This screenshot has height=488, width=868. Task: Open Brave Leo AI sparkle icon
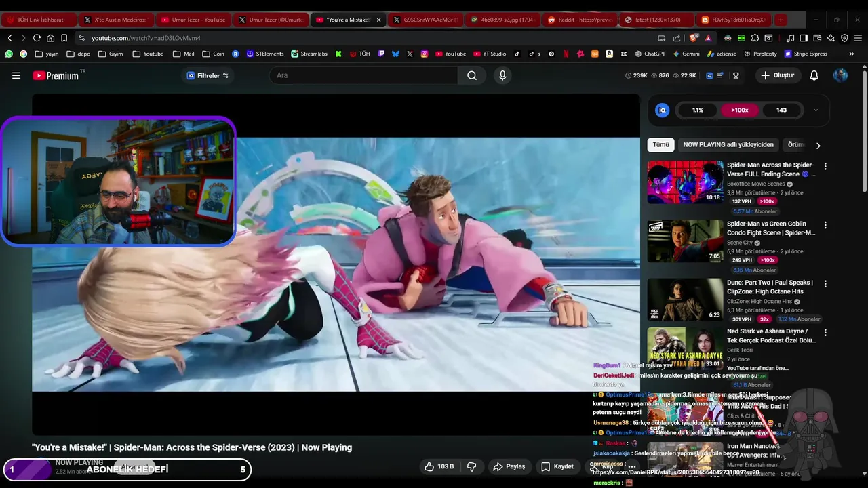[x=831, y=38]
